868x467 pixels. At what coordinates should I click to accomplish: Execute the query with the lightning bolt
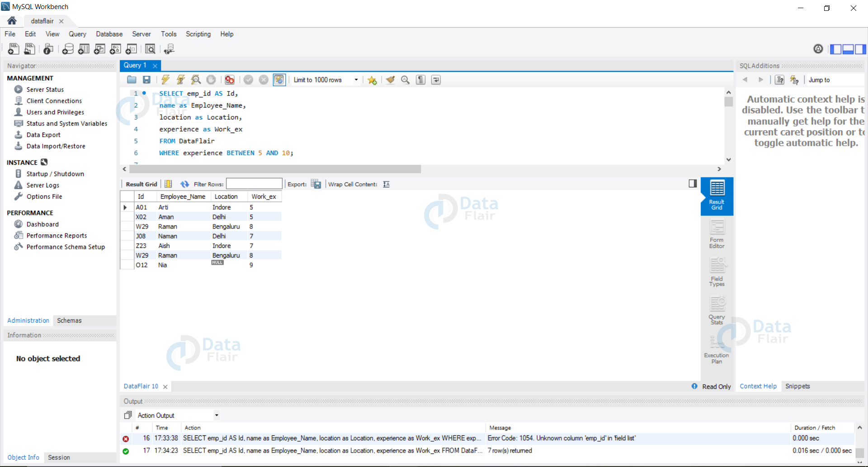tap(165, 80)
